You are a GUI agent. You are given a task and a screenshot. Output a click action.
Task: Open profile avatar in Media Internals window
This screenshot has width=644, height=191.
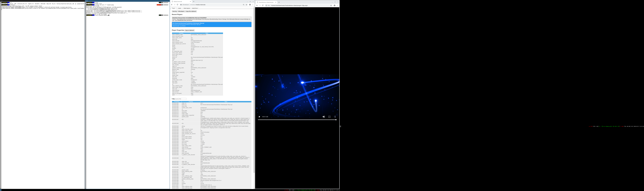(x=250, y=5)
